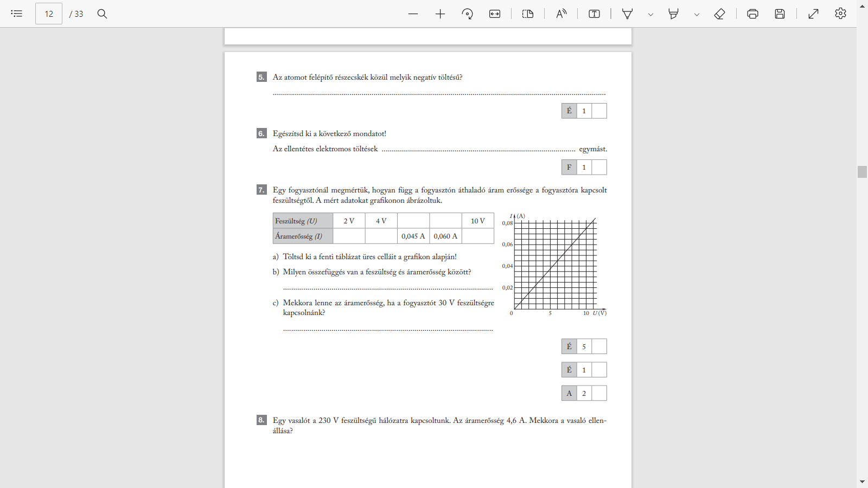Open the table of contents panel

pos(17,14)
